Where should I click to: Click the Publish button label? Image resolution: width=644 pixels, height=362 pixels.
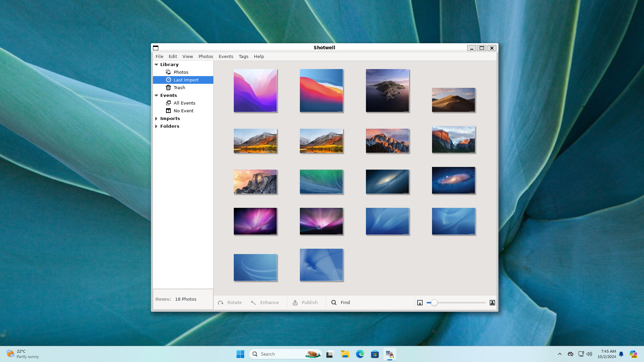point(310,302)
